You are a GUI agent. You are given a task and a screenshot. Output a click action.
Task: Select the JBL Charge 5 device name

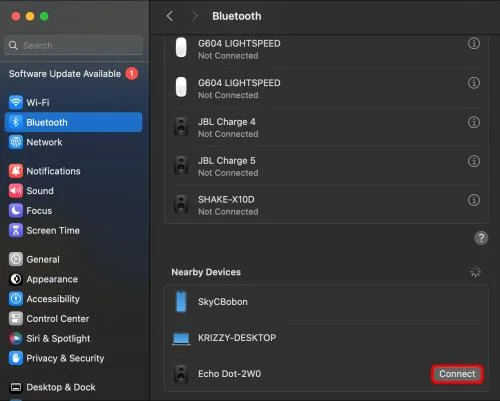[x=227, y=161]
